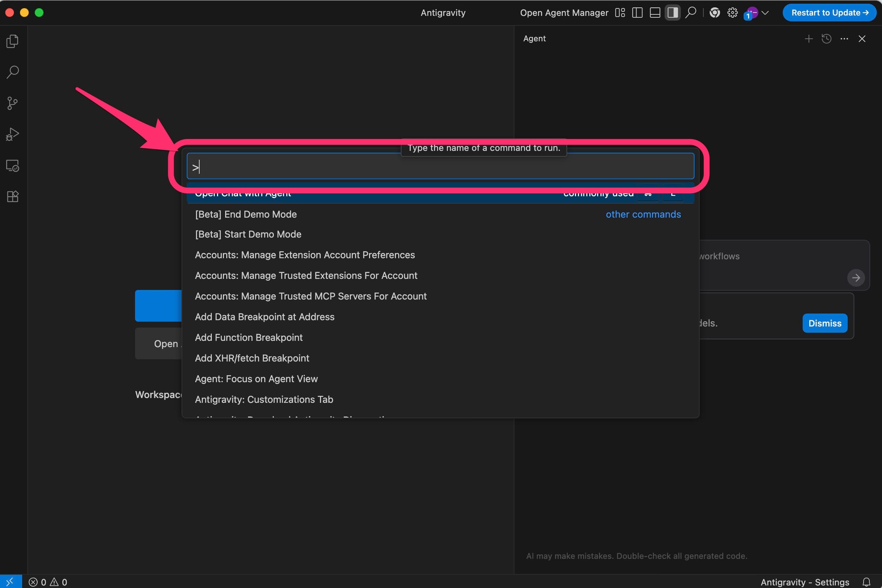Click the Restart to Update button

click(830, 13)
